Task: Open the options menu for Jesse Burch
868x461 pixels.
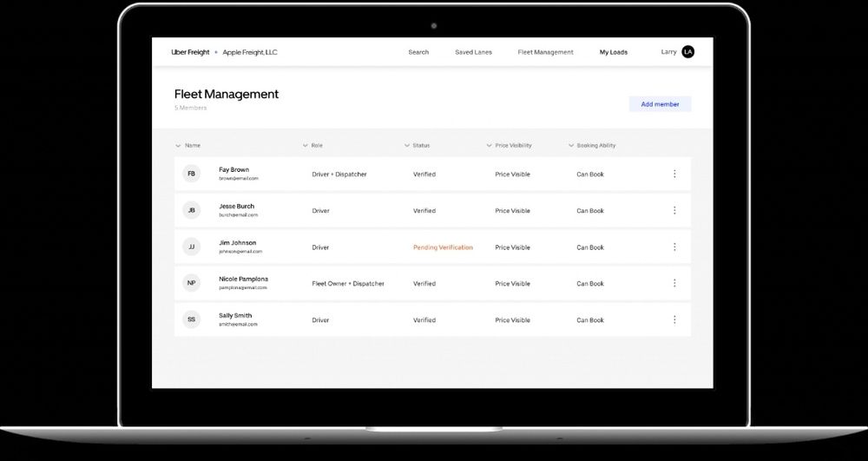Action: [674, 210]
